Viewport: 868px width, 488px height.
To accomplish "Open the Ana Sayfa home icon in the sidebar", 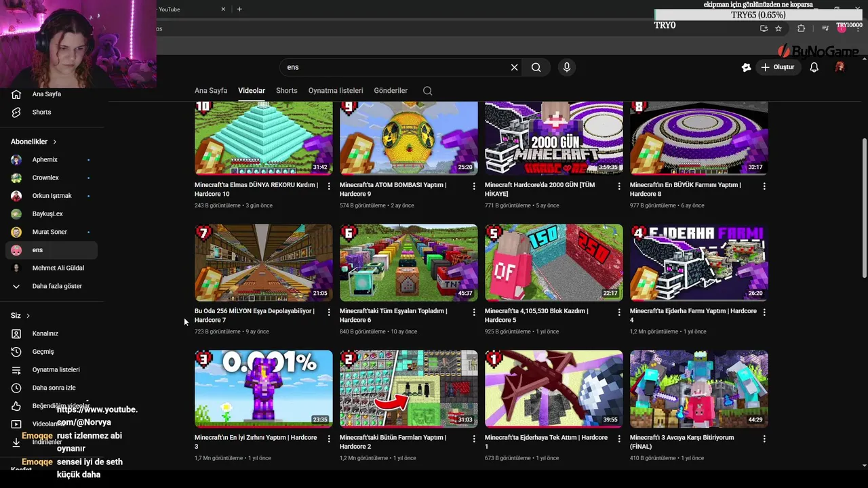I will coord(16,94).
